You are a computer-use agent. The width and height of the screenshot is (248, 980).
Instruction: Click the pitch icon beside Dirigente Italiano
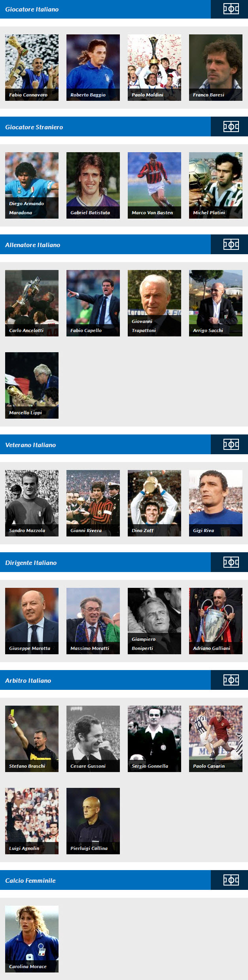coord(231,562)
